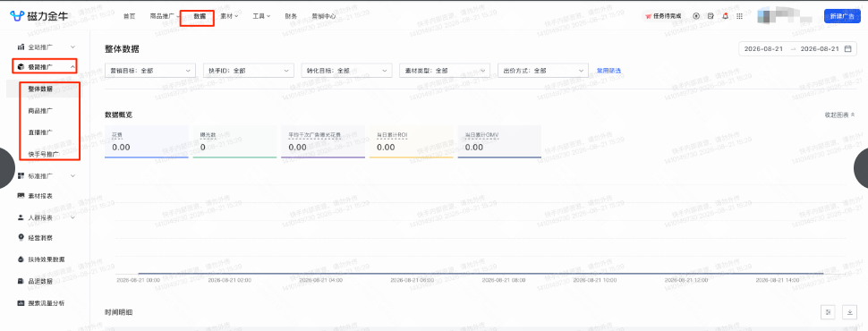
Task: Open the notification bell
Action: coord(725,17)
